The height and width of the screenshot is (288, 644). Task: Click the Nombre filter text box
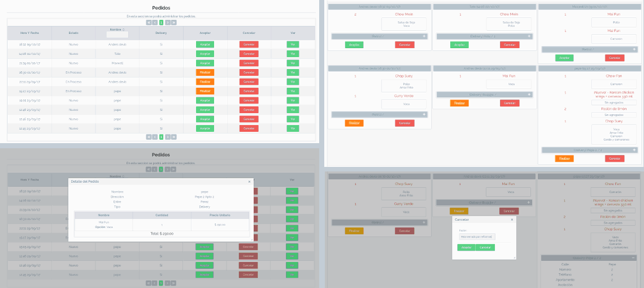coord(117,35)
